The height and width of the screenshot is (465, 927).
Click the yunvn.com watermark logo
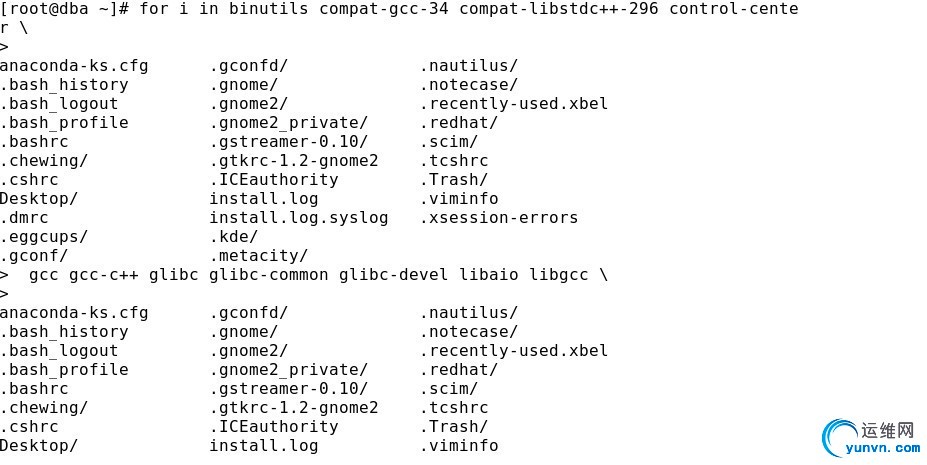(871, 438)
